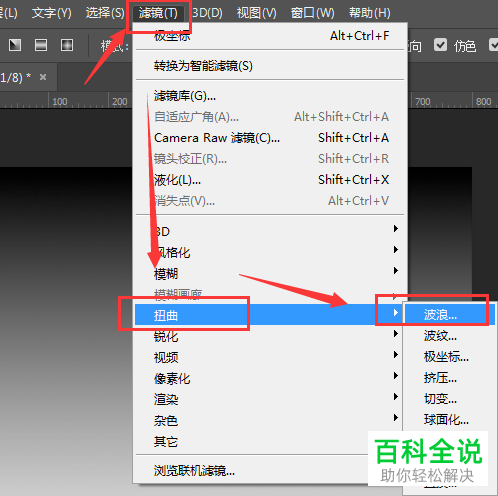
Task: Choose 液化(L)... liquify filter
Action: [x=270, y=180]
